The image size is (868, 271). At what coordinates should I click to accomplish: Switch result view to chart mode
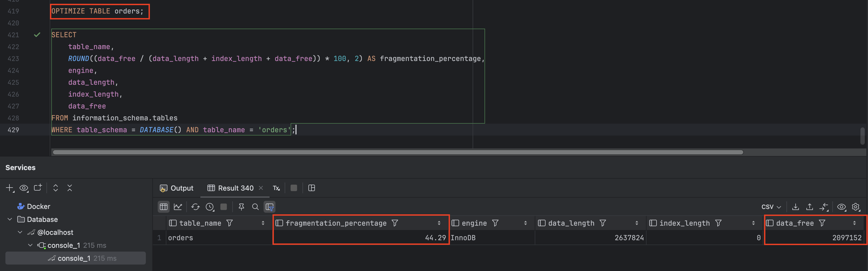pos(178,207)
